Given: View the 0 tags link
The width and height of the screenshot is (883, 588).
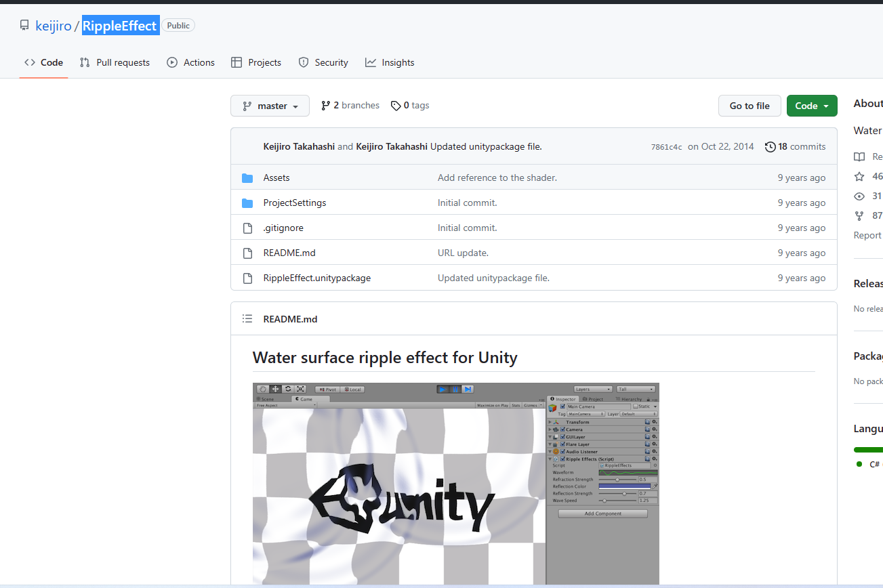Looking at the screenshot, I should 410,105.
